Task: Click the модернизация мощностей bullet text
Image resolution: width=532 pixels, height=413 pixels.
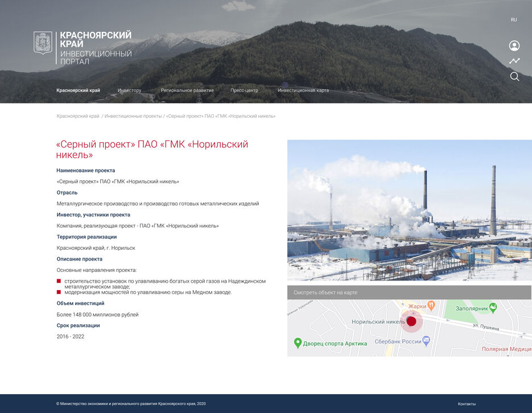Action: click(x=149, y=292)
